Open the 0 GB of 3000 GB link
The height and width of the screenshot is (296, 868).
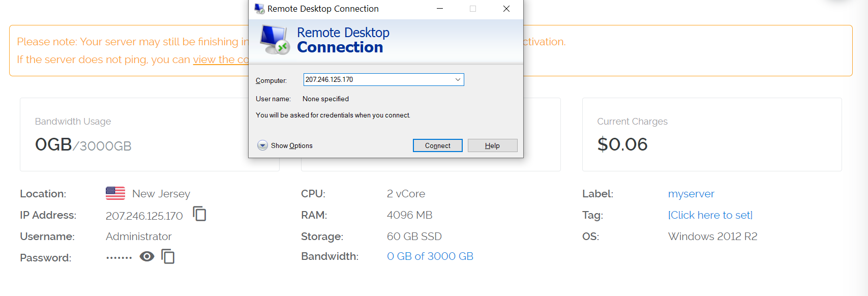430,256
